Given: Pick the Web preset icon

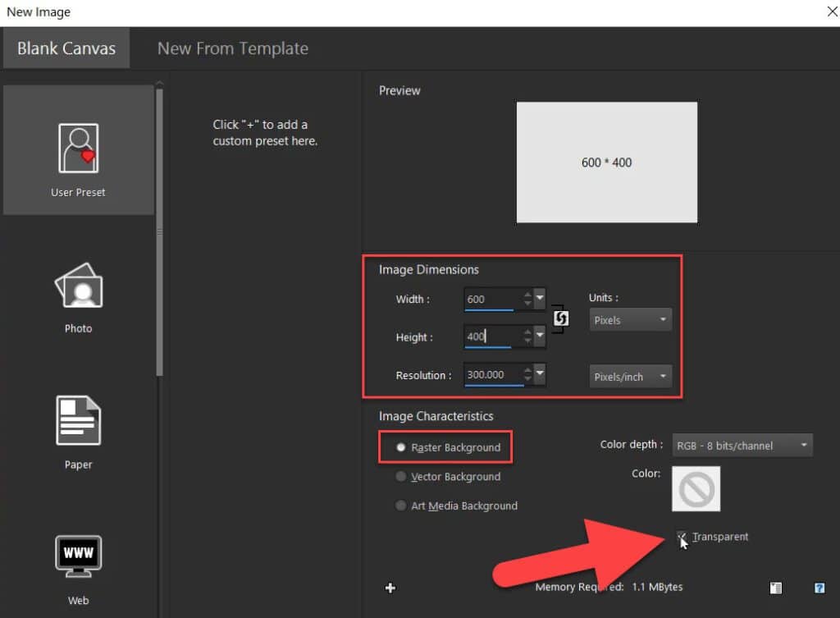Looking at the screenshot, I should 78,556.
